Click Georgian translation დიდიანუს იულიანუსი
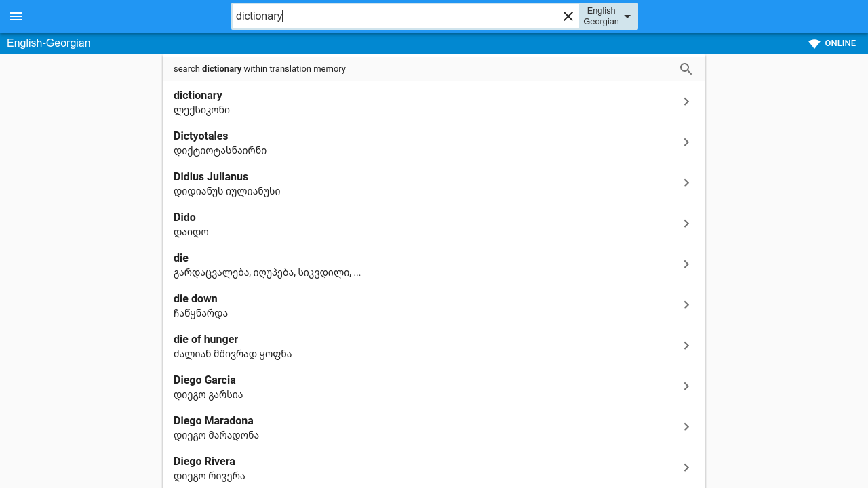This screenshot has width=868, height=488. (x=226, y=192)
